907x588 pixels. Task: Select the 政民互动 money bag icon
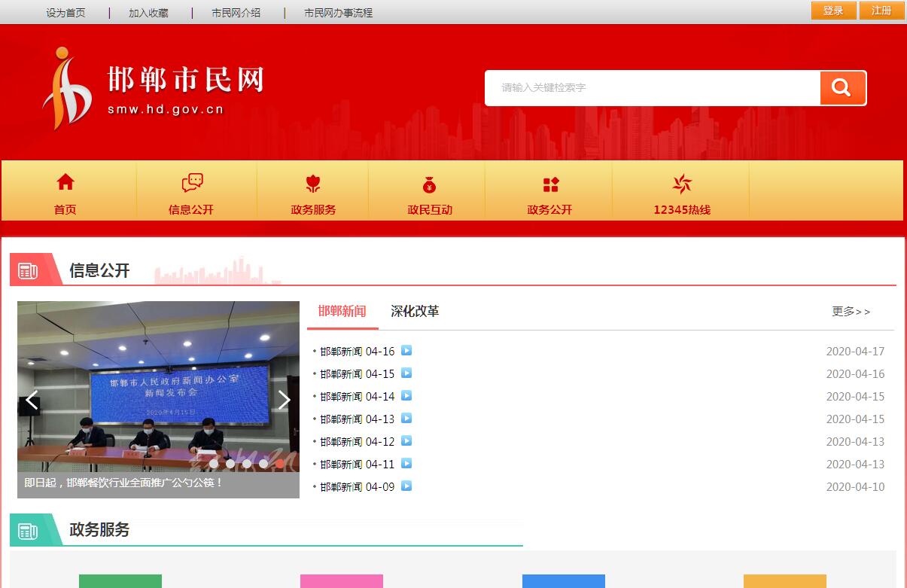[429, 184]
